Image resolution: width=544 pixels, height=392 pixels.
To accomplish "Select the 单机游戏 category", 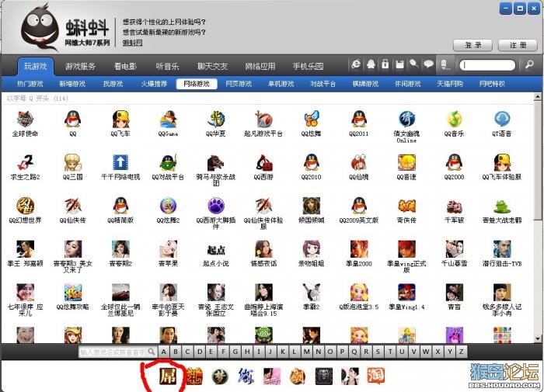I will click(281, 84).
